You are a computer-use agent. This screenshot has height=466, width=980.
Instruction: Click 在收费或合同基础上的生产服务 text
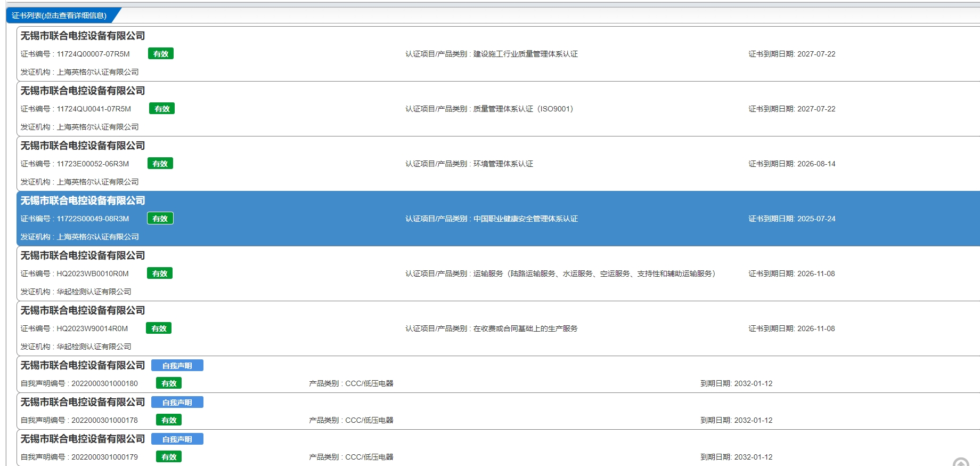(x=526, y=328)
